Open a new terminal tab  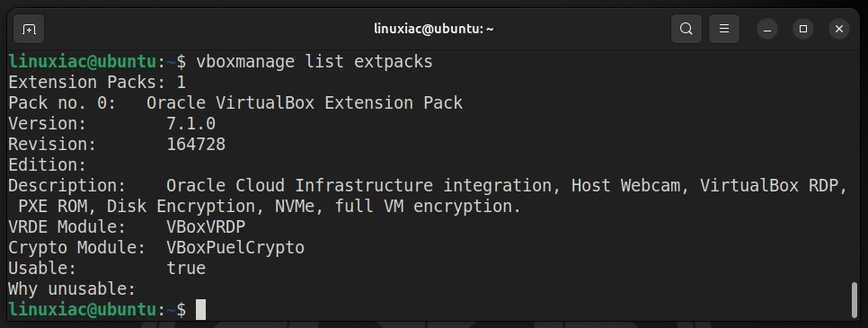(29, 29)
